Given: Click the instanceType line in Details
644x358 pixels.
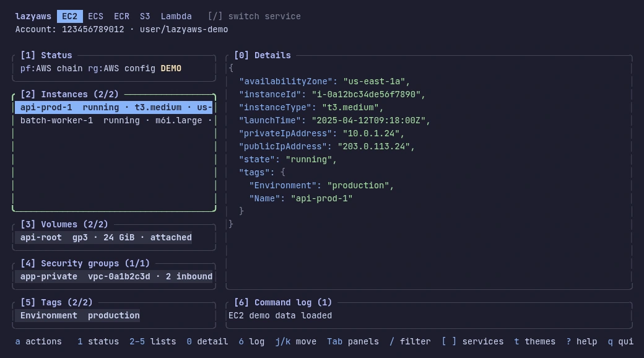Looking at the screenshot, I should [311, 108].
